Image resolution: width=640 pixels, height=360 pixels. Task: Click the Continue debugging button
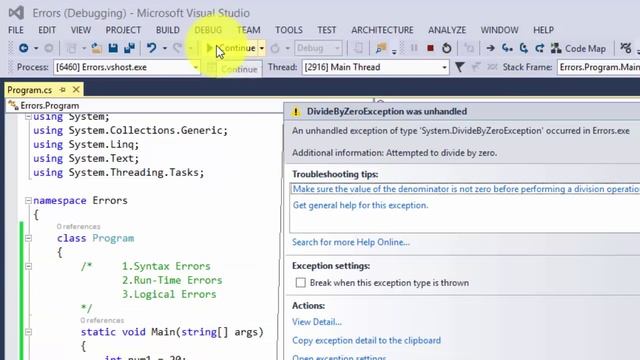231,48
